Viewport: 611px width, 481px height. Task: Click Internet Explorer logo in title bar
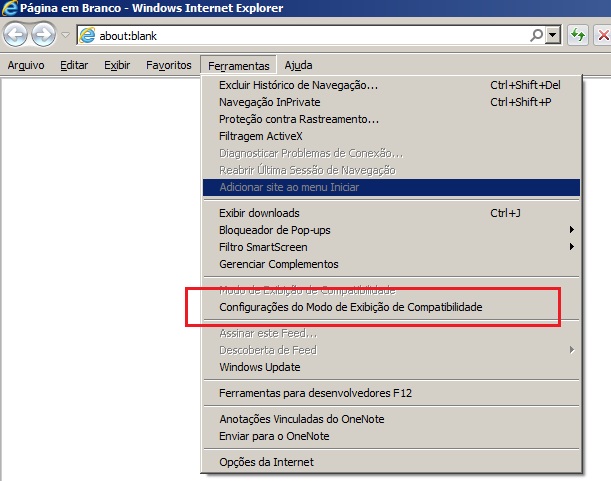click(x=9, y=8)
